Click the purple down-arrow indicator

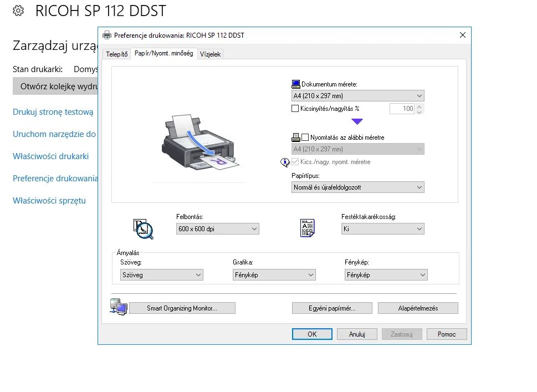pyautogui.click(x=357, y=121)
